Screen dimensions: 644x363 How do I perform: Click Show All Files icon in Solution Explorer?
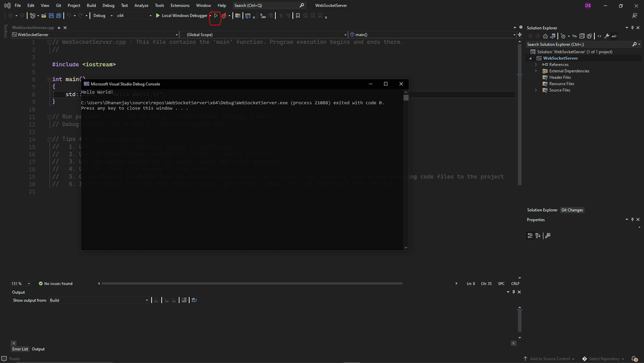(589, 36)
